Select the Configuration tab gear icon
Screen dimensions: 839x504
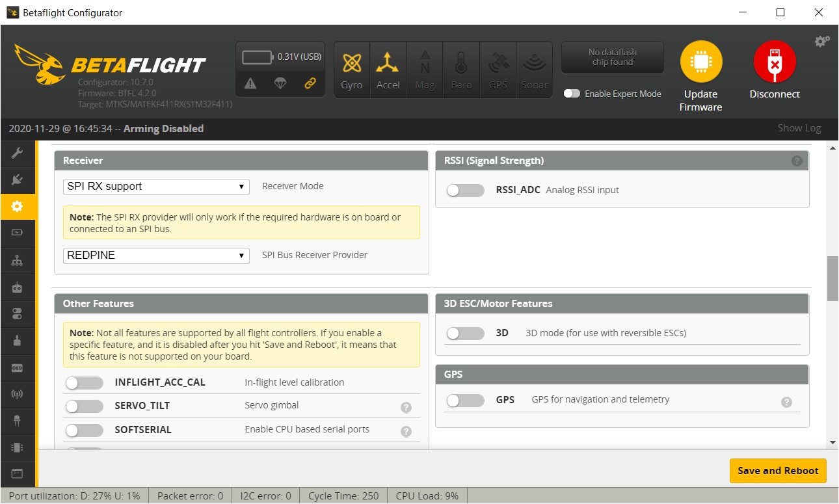tap(18, 206)
